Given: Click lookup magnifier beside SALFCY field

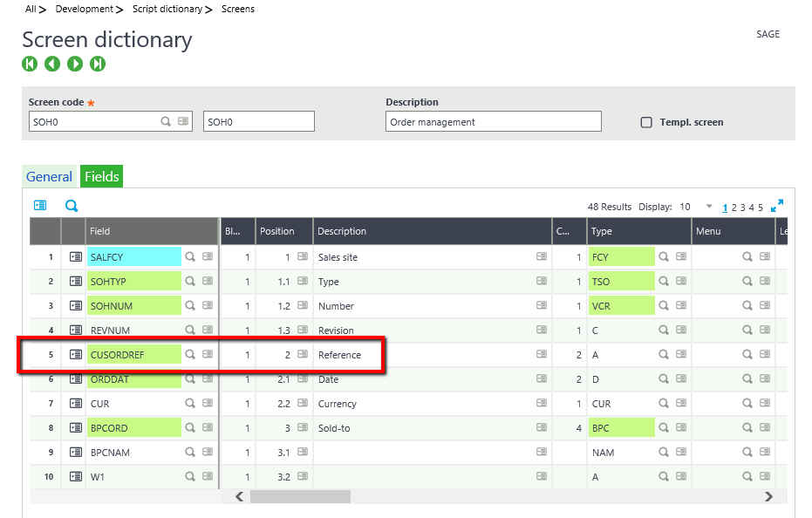Looking at the screenshot, I should pos(189,257).
